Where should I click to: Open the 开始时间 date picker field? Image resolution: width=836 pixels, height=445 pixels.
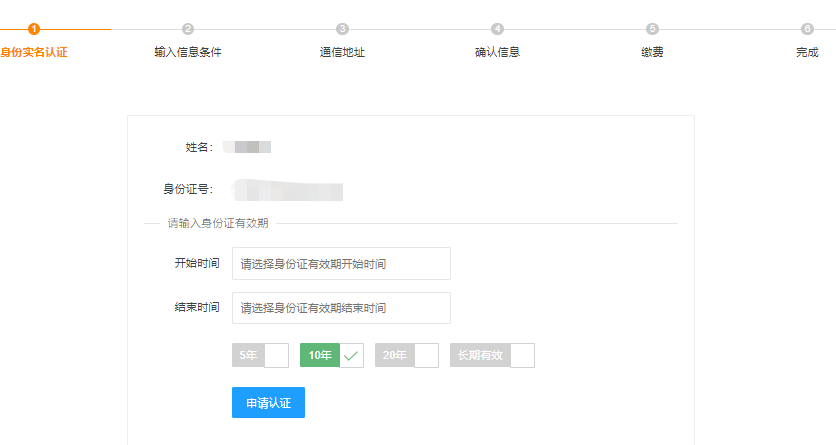341,264
